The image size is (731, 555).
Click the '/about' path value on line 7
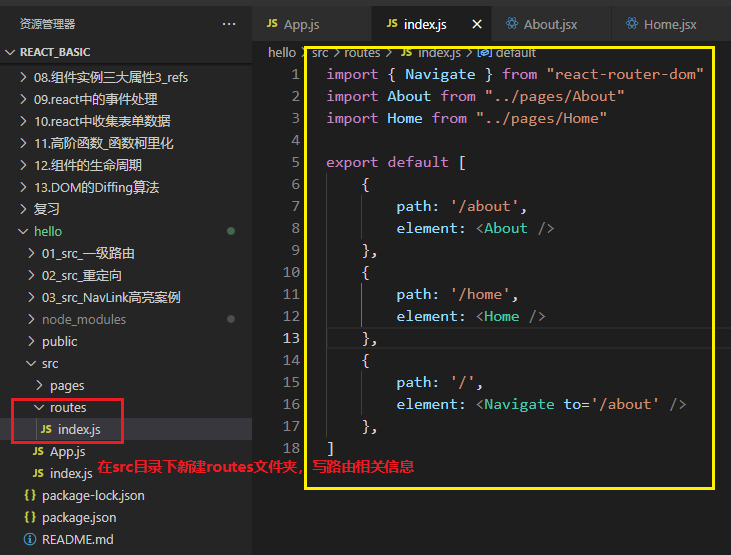tap(484, 207)
